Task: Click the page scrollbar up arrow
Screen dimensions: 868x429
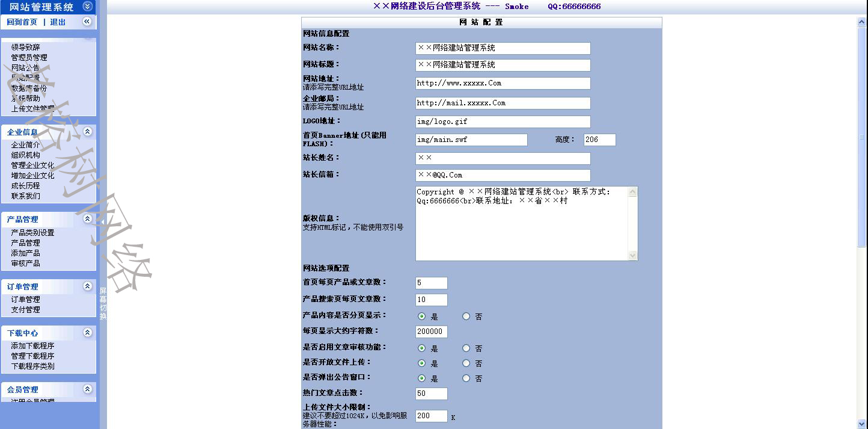Action: (x=862, y=22)
